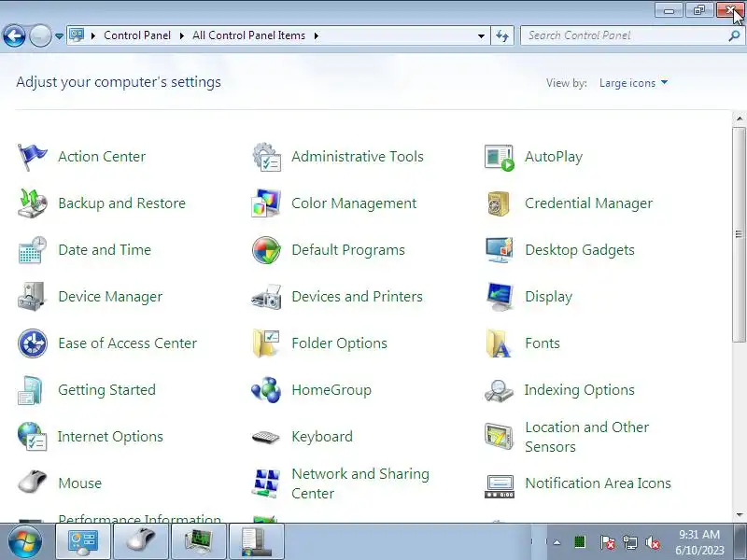
Task: Click the Action Center link text
Action: pos(102,157)
